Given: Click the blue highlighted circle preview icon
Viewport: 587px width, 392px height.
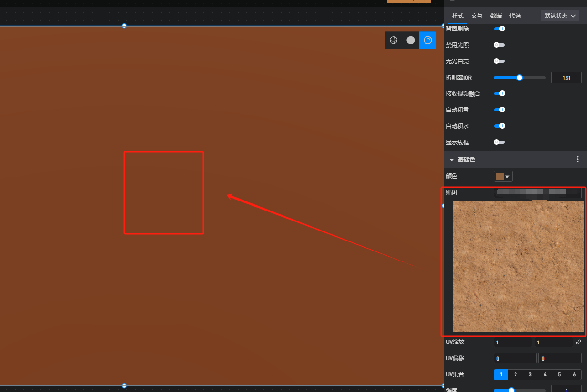Looking at the screenshot, I should tap(428, 40).
